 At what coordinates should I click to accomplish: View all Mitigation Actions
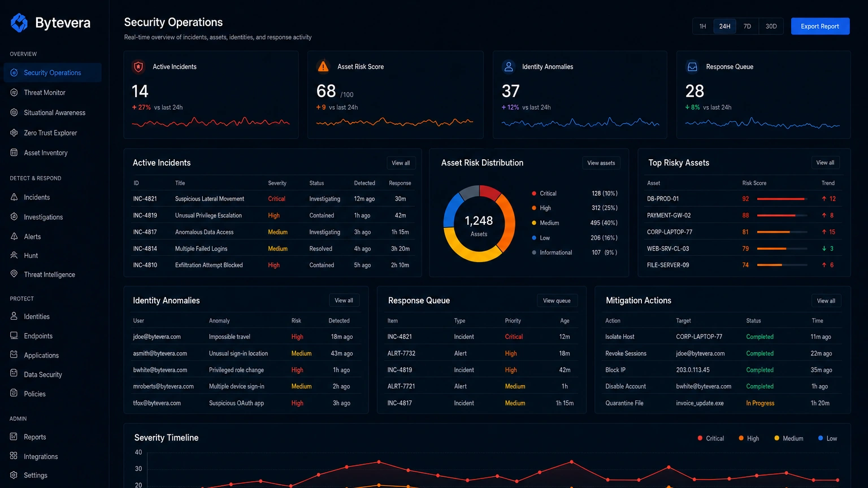826,300
